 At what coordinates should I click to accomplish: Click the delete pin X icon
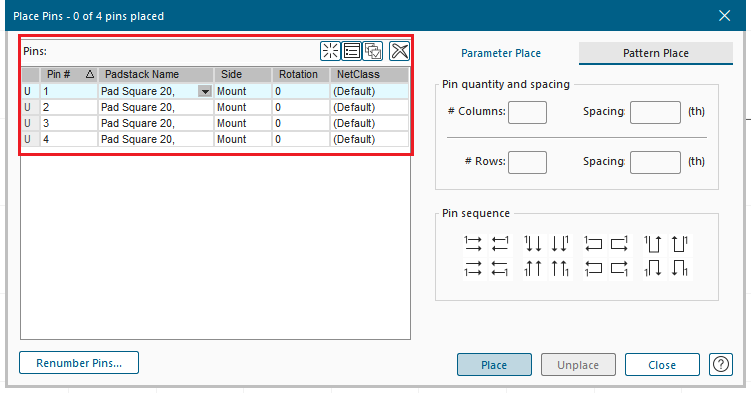(399, 51)
